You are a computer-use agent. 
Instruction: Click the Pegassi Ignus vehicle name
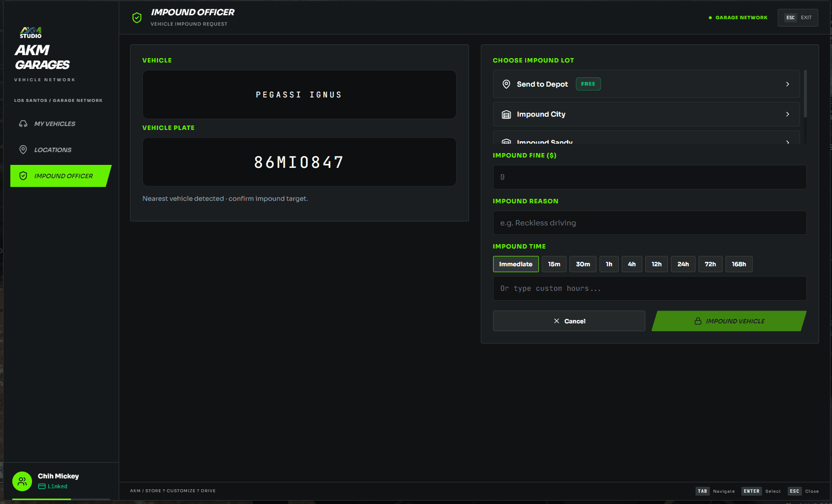click(299, 94)
